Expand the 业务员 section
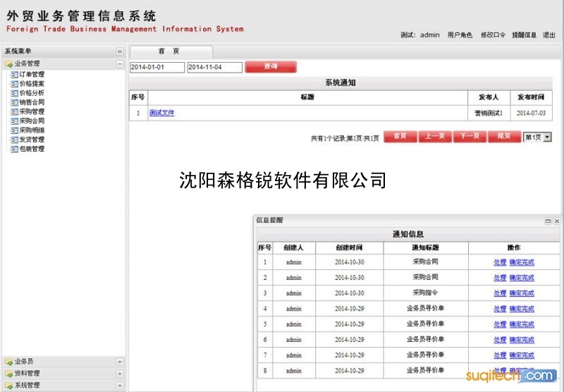This screenshot has height=392, width=564. click(120, 362)
